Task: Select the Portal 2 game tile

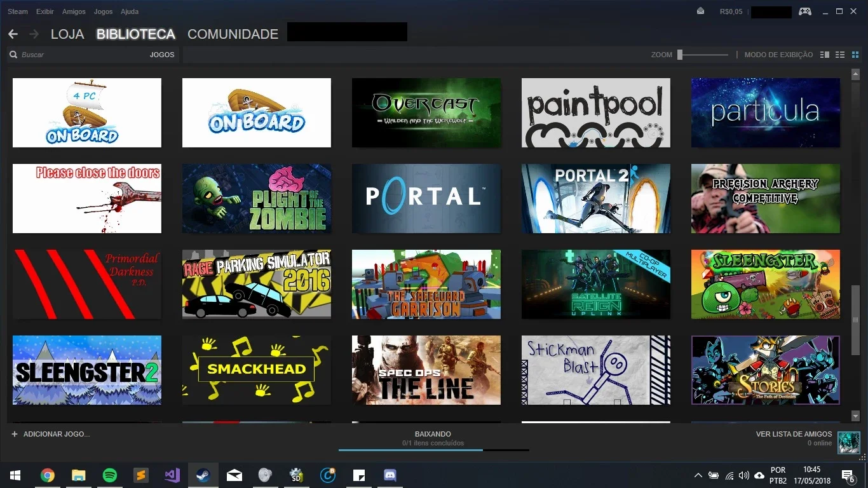Action: 596,198
